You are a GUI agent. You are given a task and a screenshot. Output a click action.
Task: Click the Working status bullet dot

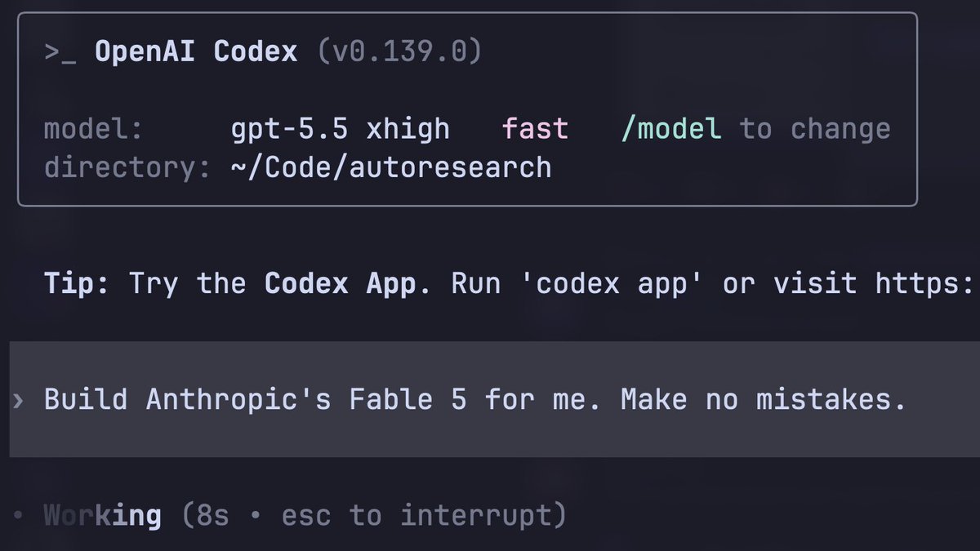(x=18, y=516)
